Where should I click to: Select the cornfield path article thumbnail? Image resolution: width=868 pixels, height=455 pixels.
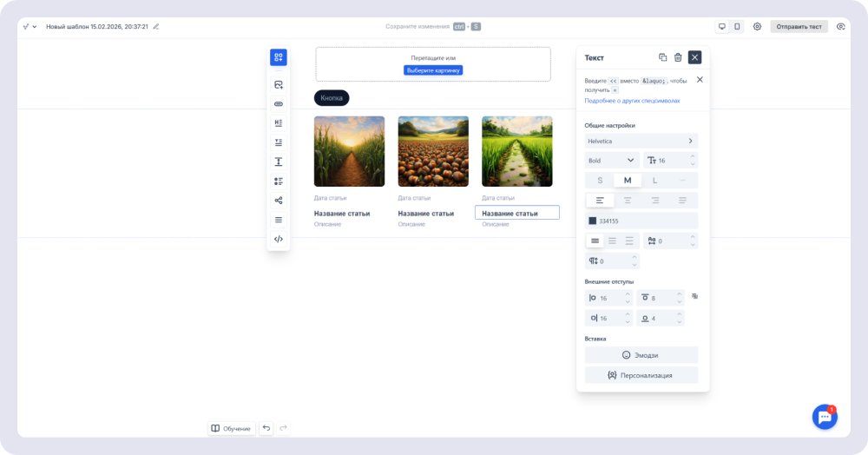(x=349, y=151)
